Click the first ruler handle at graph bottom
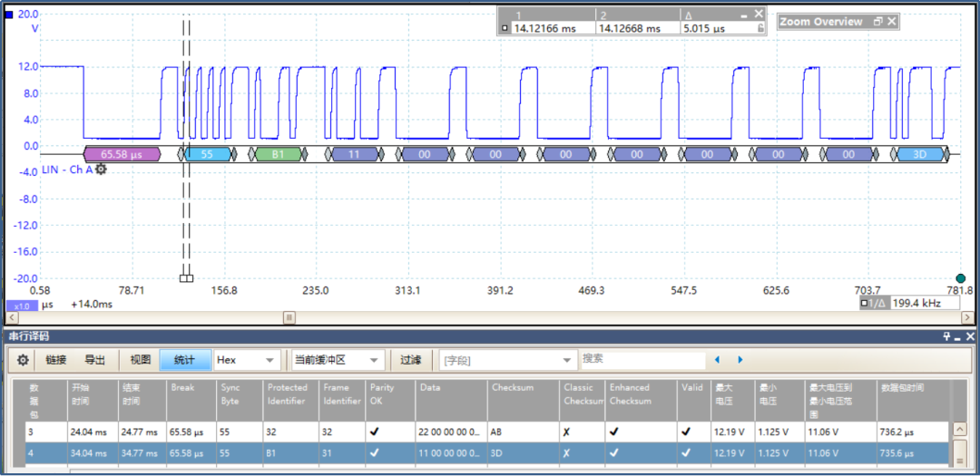980x476 pixels. tap(183, 278)
